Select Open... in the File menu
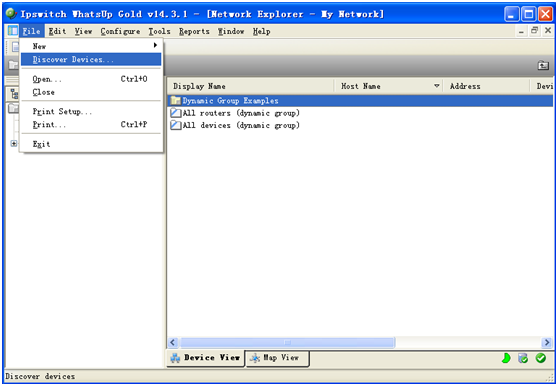556x388 pixels. click(x=91, y=79)
